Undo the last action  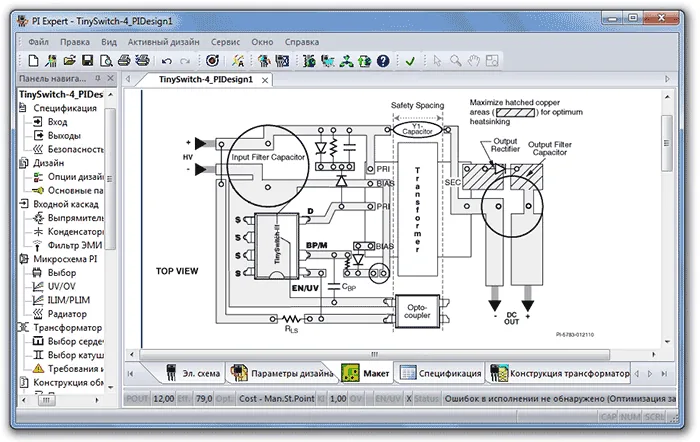167,61
